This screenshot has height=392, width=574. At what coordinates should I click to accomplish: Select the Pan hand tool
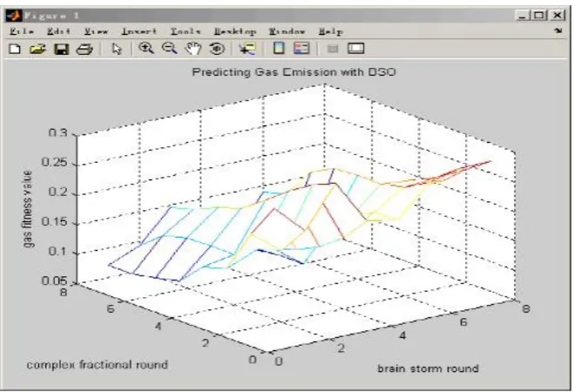point(193,48)
